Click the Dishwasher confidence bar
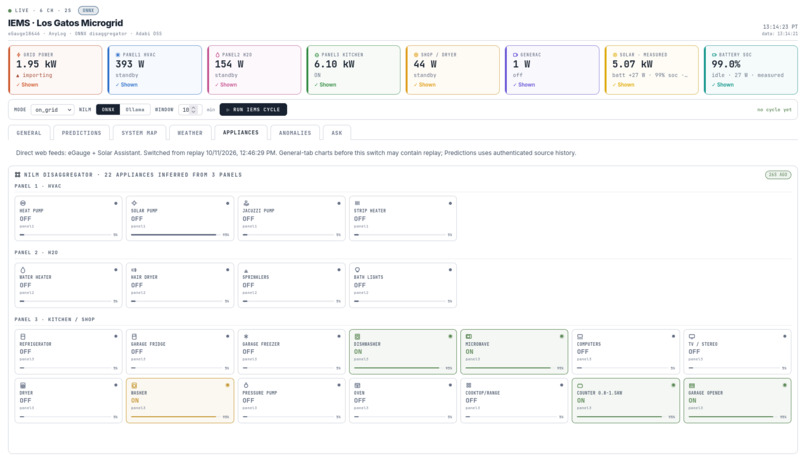Image resolution: width=806 pixels, height=460 pixels. pos(398,368)
